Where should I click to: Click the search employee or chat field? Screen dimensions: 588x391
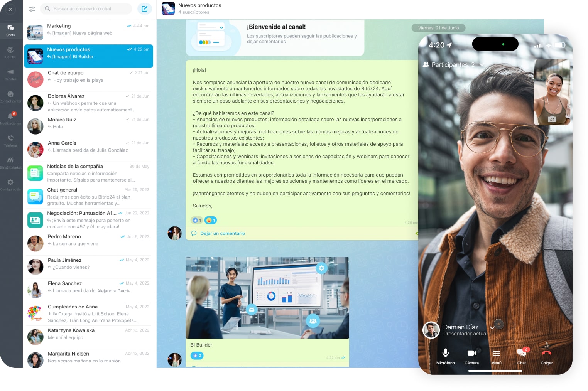86,9
